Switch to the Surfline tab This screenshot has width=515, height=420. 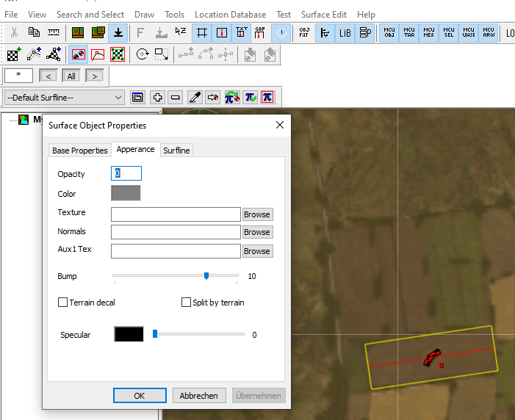[x=176, y=151]
